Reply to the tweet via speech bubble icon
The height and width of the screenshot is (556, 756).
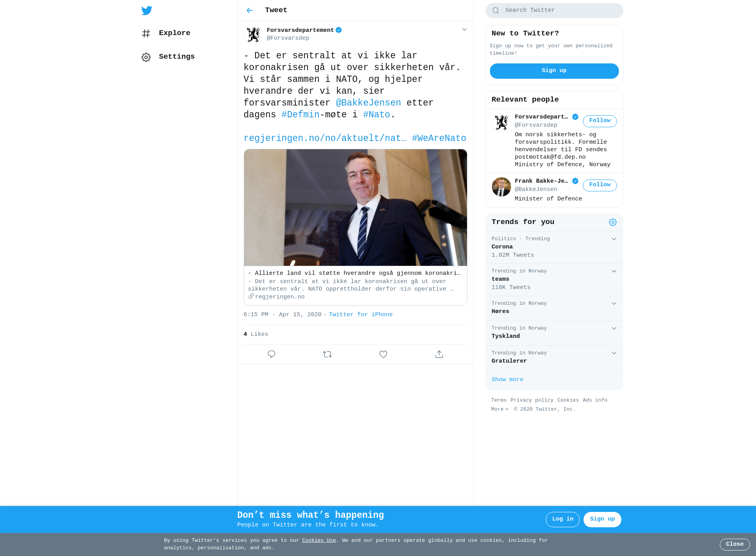click(271, 354)
